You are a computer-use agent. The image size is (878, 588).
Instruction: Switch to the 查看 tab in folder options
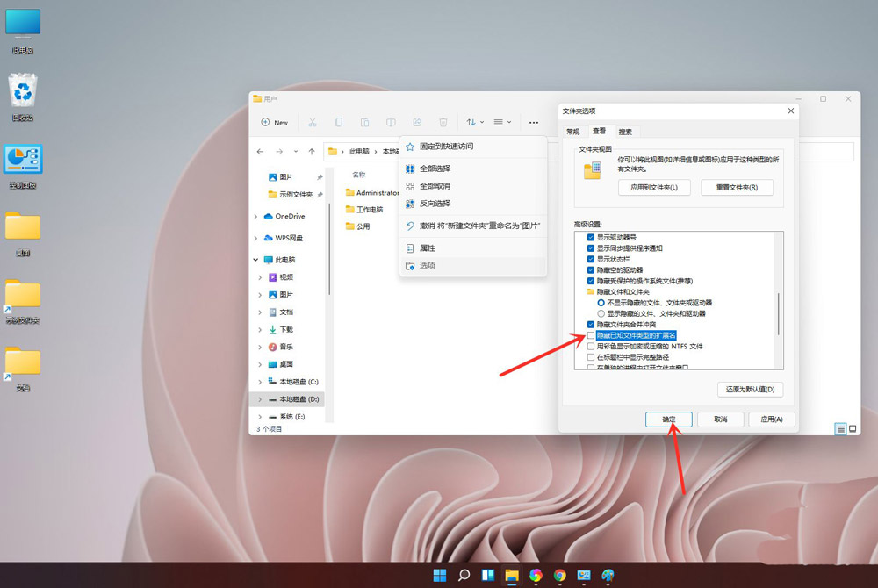[598, 131]
